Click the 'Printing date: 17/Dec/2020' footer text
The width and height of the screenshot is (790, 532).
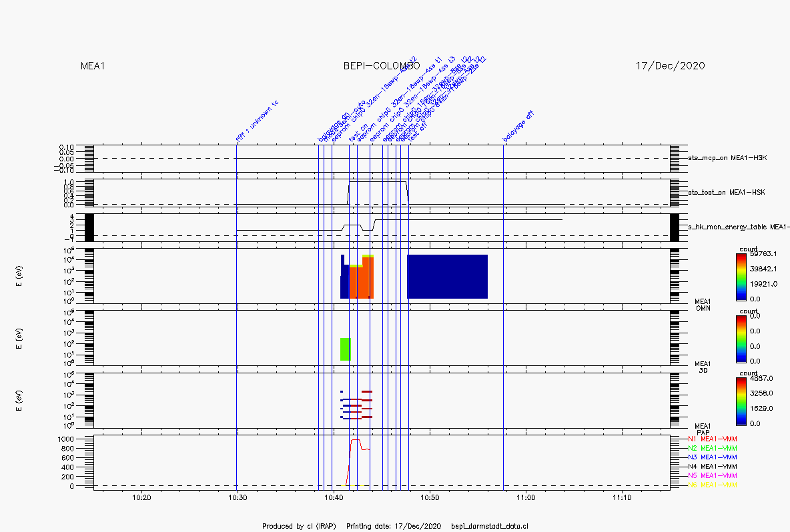click(x=394, y=527)
